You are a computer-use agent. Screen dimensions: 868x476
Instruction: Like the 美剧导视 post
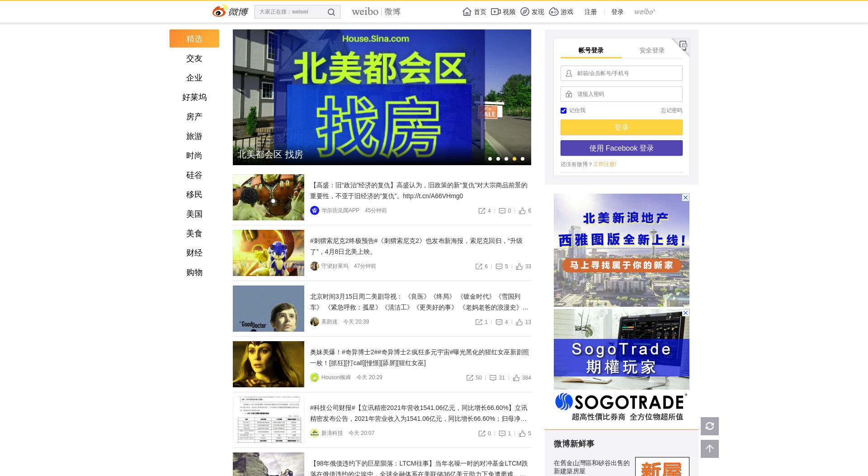[519, 322]
